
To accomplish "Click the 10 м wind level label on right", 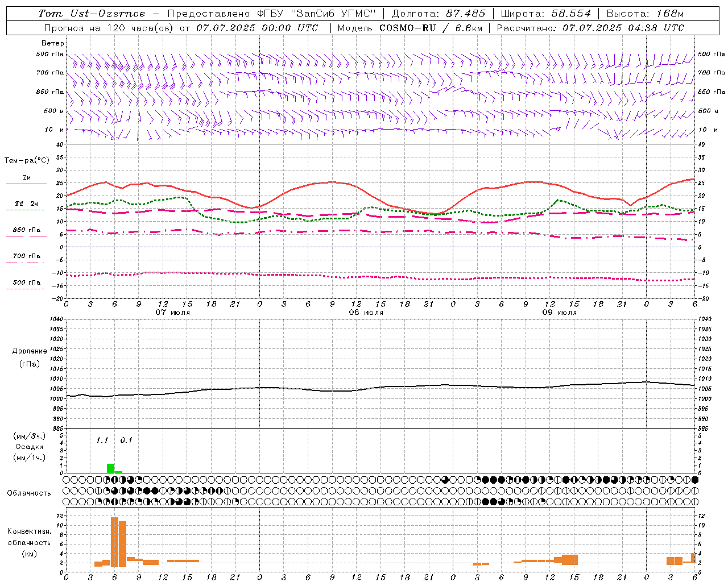I will coord(708,130).
